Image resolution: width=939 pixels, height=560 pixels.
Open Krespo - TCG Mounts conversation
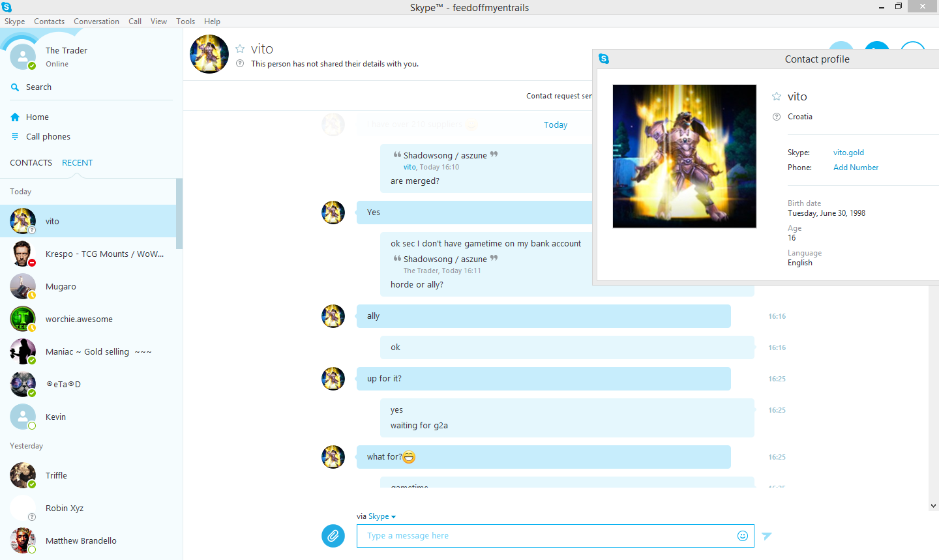tap(88, 254)
